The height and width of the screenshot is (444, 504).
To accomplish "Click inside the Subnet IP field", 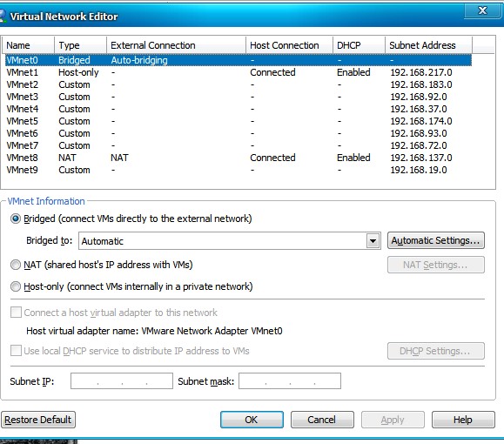I will pos(122,381).
